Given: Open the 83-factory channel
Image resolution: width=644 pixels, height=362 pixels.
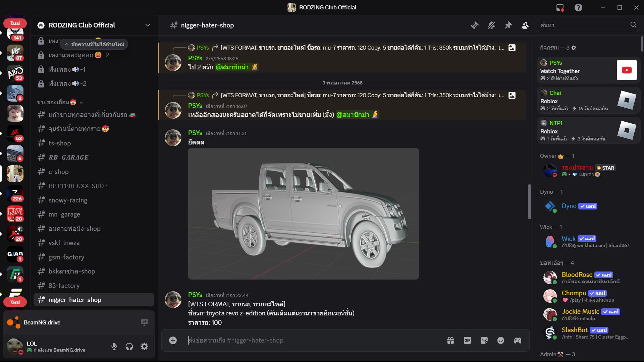Looking at the screenshot, I should (94, 286).
